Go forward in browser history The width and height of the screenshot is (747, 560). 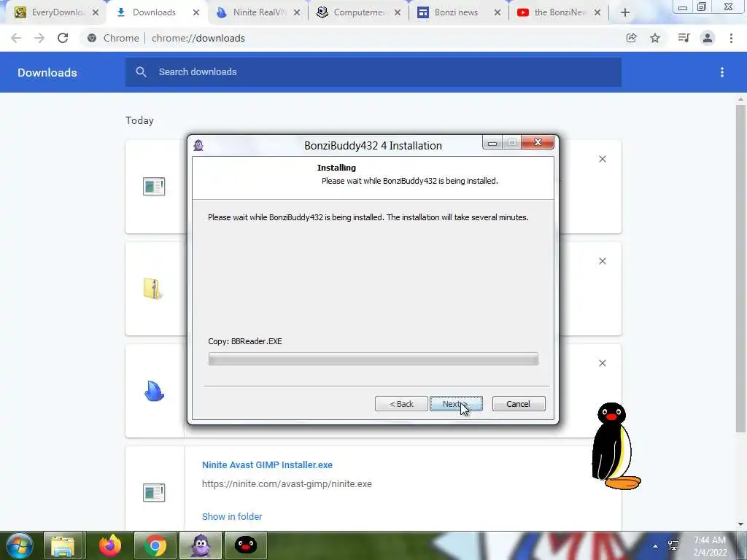39,38
